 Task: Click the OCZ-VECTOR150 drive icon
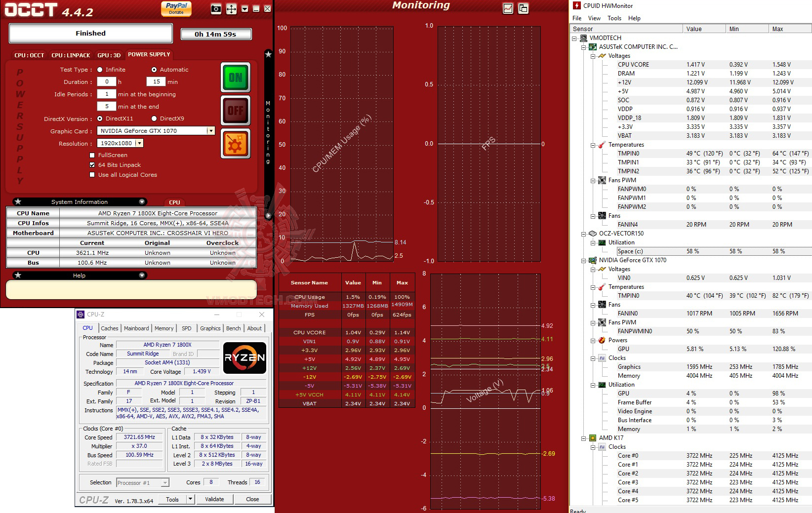[593, 234]
